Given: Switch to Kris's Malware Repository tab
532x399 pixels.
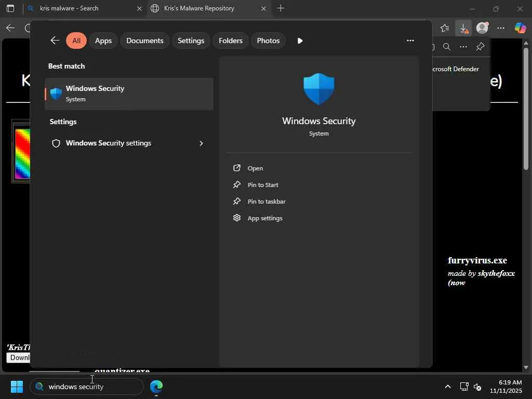Looking at the screenshot, I should tap(199, 8).
